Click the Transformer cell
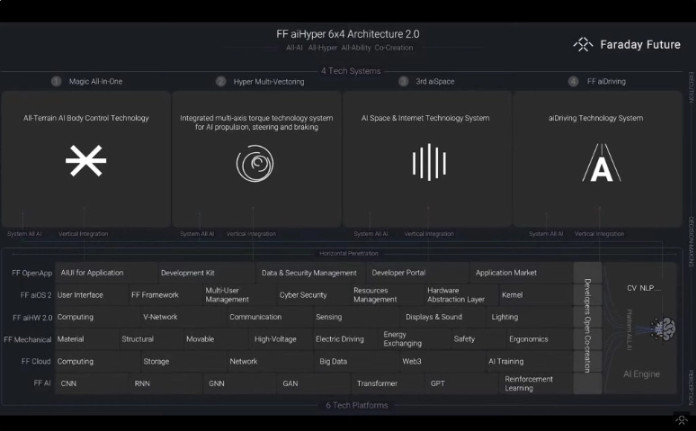Viewport: 696px width, 431px height. click(x=388, y=384)
